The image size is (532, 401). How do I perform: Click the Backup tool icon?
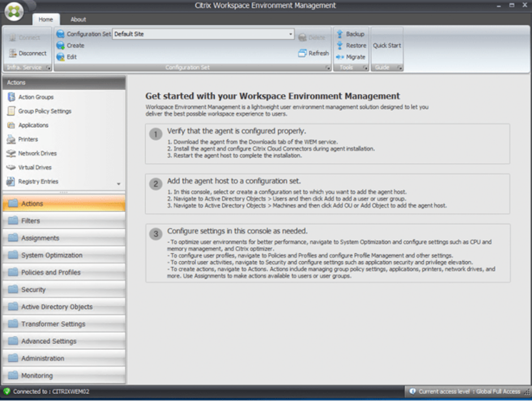[x=340, y=34]
